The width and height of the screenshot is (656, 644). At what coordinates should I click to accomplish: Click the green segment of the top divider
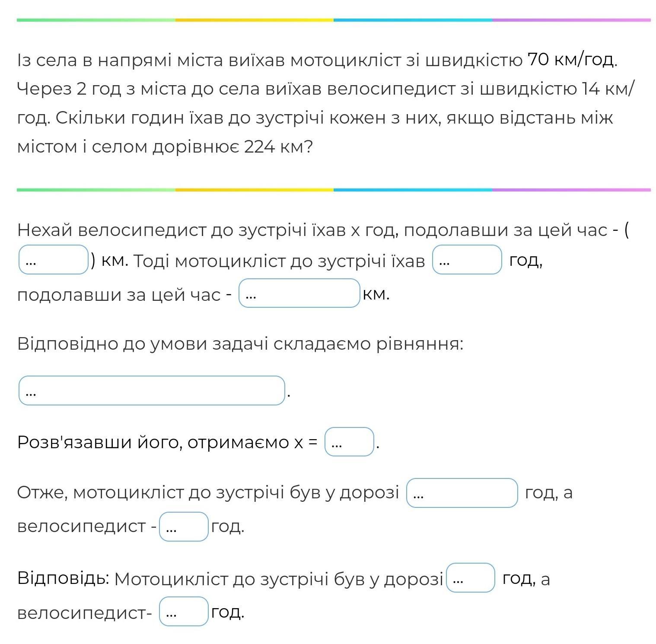click(96, 20)
